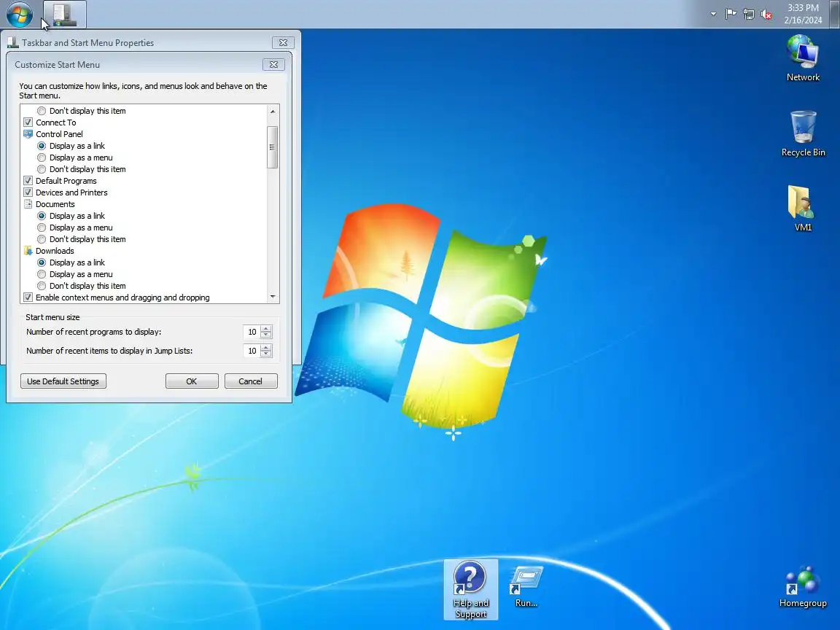Screen dimensions: 840x630
Task: Click the Downloads row label
Action: pos(55,251)
